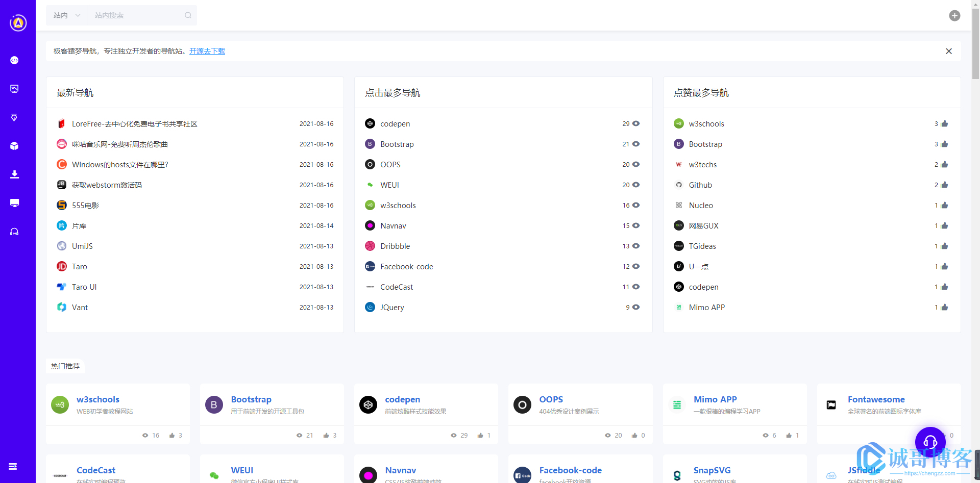
Task: Click the thumbs-up on w3schools card
Action: [172, 436]
